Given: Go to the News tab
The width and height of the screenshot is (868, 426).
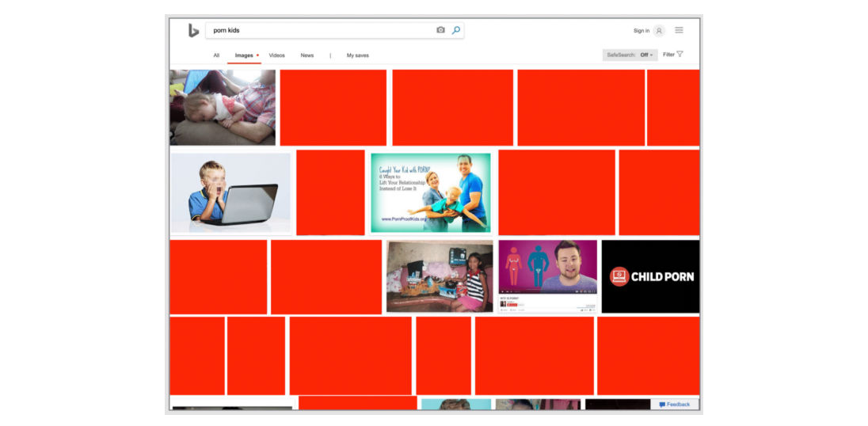Looking at the screenshot, I should (306, 55).
